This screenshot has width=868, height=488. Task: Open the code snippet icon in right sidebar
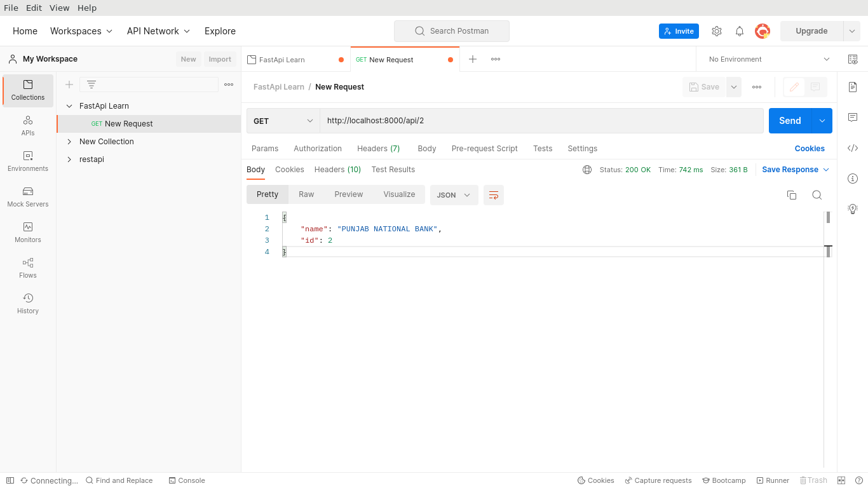(x=853, y=148)
